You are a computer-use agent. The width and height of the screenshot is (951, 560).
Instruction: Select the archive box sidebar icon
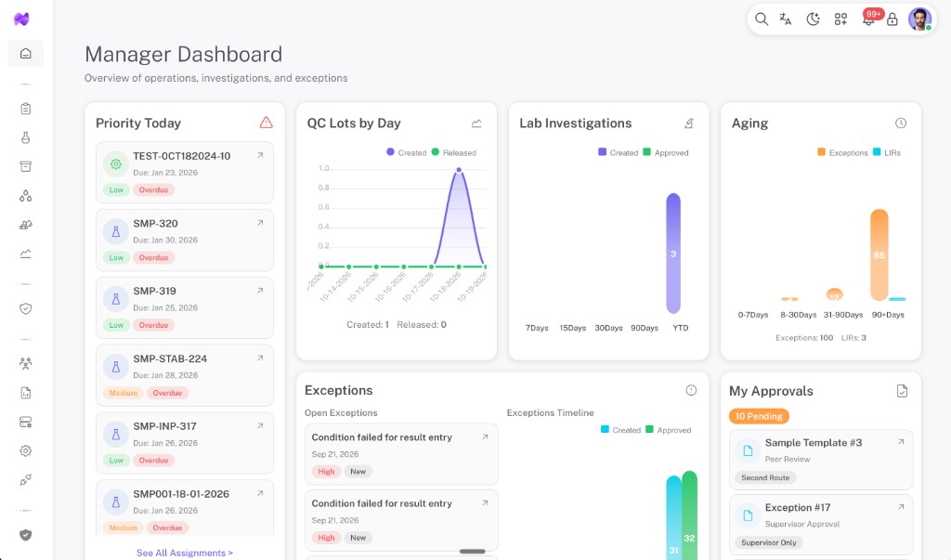point(25,166)
